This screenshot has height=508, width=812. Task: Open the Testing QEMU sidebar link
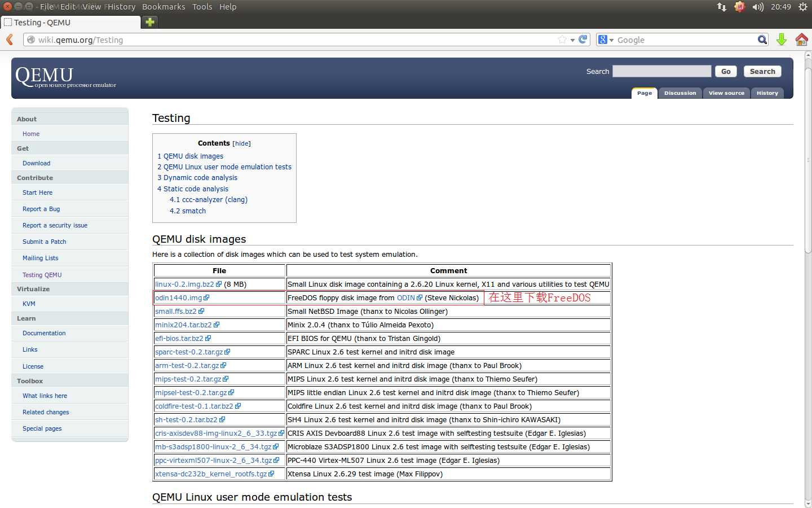42,275
